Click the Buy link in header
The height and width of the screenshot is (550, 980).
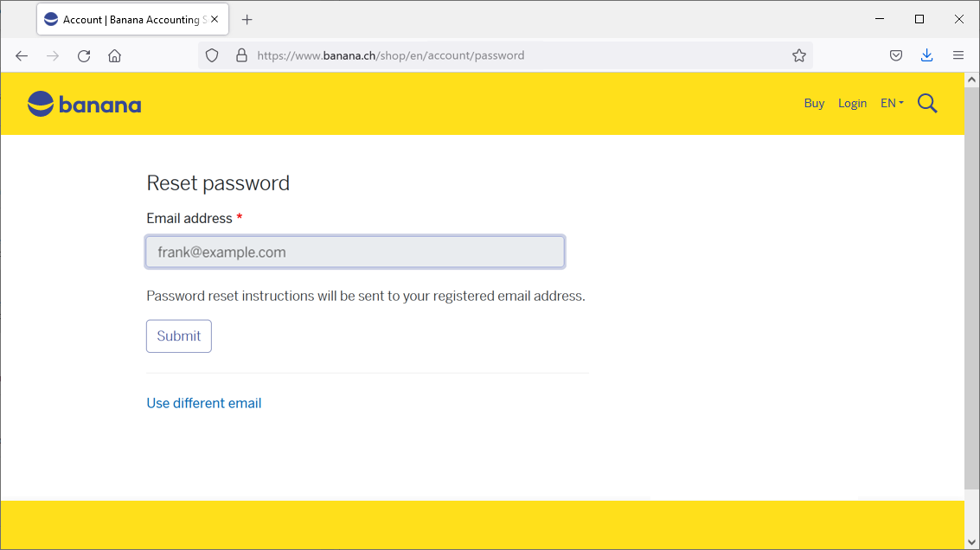click(x=814, y=103)
